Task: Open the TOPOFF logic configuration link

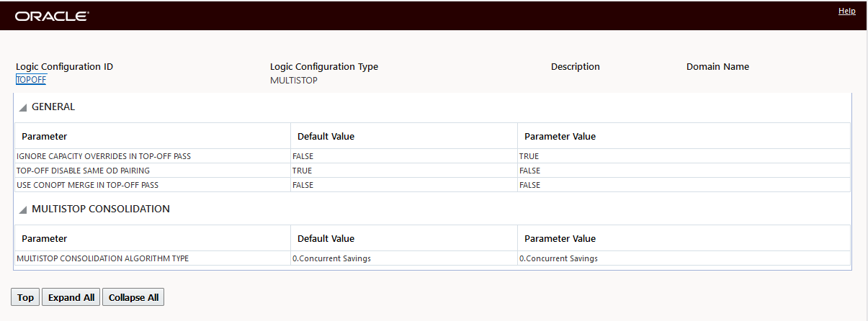Action: [31, 80]
